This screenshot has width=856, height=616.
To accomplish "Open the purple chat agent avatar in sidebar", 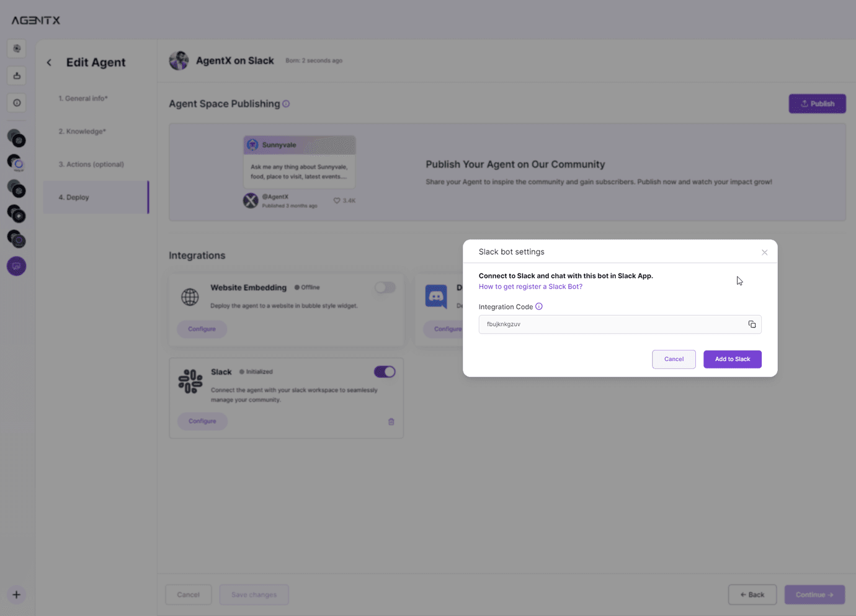I will pos(17,266).
